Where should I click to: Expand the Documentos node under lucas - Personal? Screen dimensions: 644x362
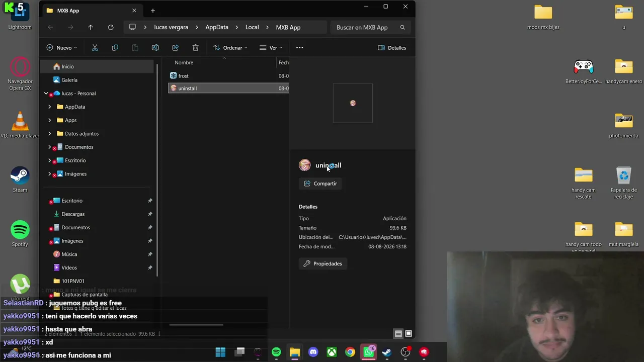tap(49, 147)
